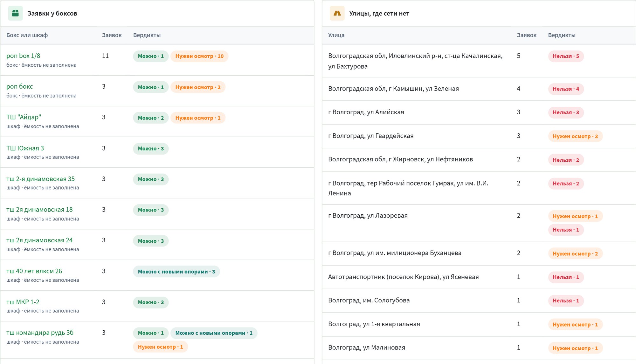Open тш 2я динамовская 24 link
The width and height of the screenshot is (636, 364).
[39, 240]
